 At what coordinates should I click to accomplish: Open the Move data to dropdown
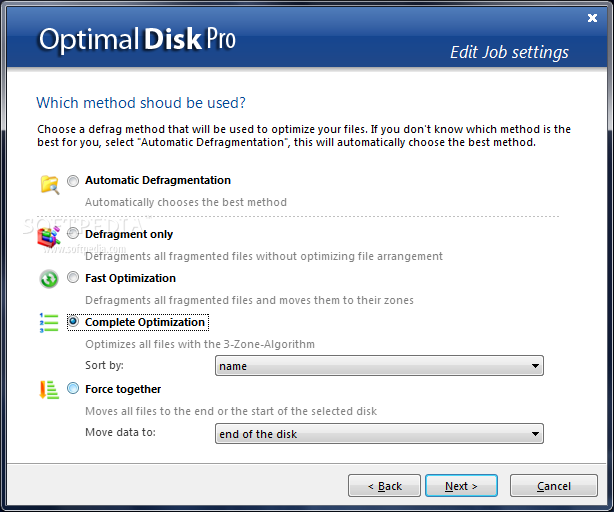379,433
